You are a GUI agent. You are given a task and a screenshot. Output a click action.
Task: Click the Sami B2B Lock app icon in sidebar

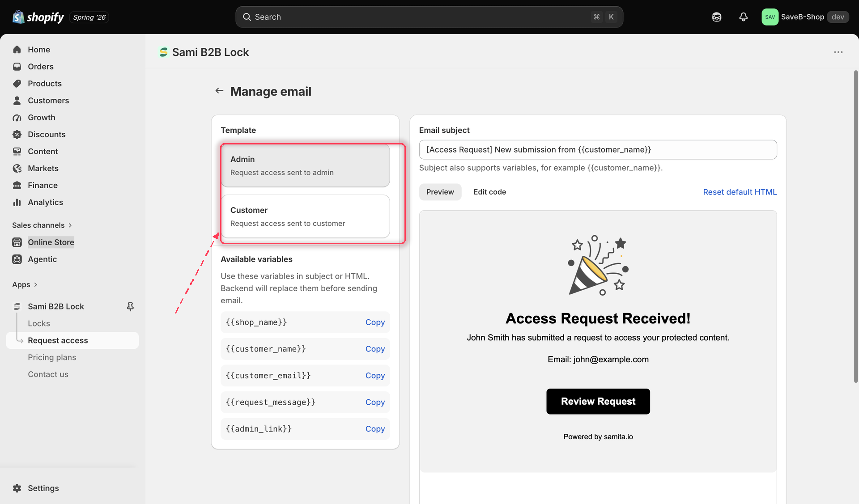[17, 306]
